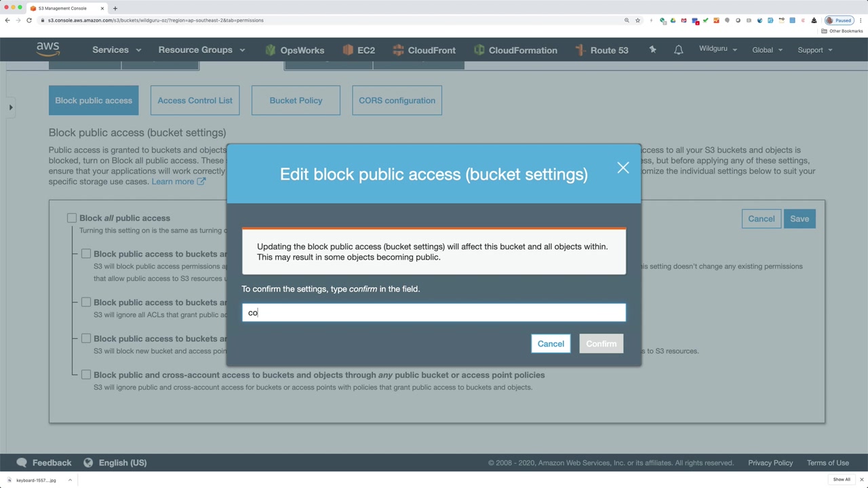The image size is (868, 488).
Task: Open the Wildguru account dropdown
Action: pyautogui.click(x=718, y=49)
